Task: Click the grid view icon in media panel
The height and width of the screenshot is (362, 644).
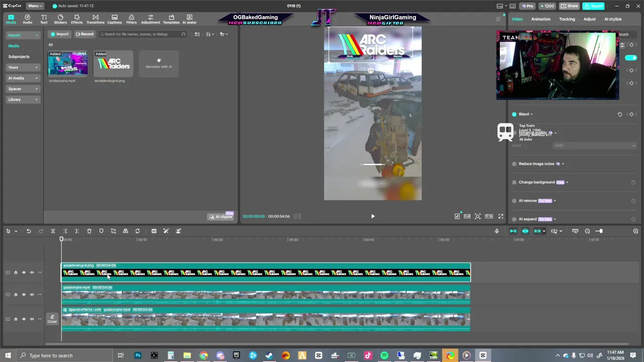Action: click(x=197, y=34)
